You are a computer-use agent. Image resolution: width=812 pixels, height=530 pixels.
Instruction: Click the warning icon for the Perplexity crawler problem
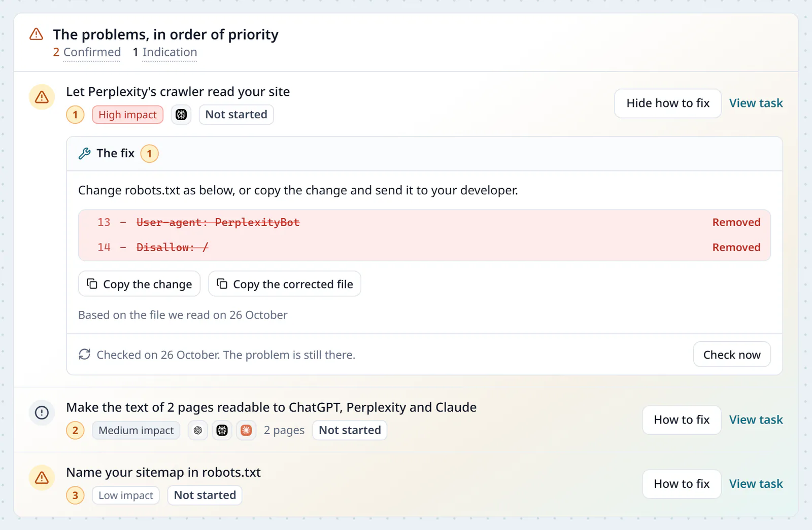pyautogui.click(x=42, y=97)
